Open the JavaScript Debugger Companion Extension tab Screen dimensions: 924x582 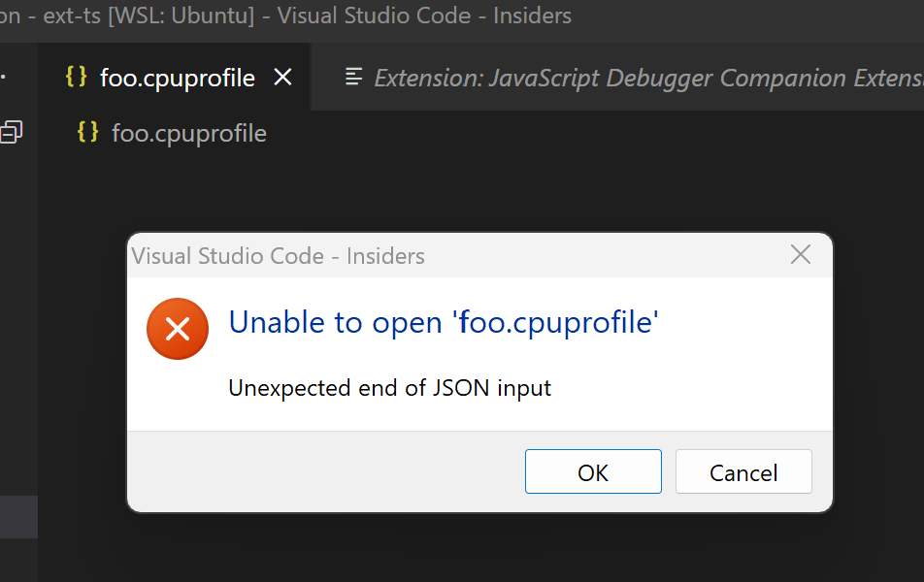click(631, 77)
